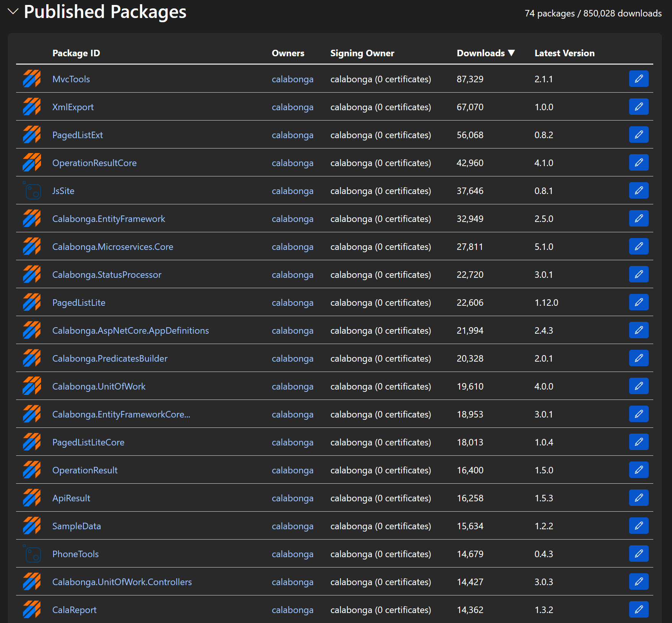The image size is (672, 623).
Task: Select version 1.12.0 of PagedListLite
Action: (546, 303)
